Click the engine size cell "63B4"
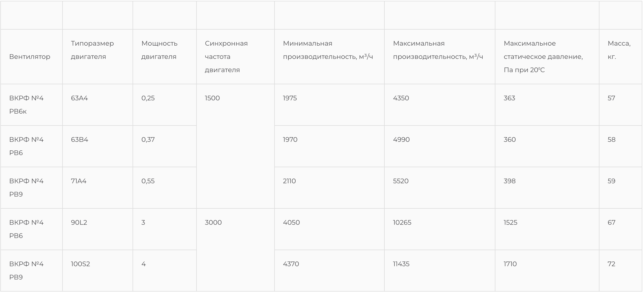Viewport: 644px width, 293px height. pyautogui.click(x=79, y=140)
